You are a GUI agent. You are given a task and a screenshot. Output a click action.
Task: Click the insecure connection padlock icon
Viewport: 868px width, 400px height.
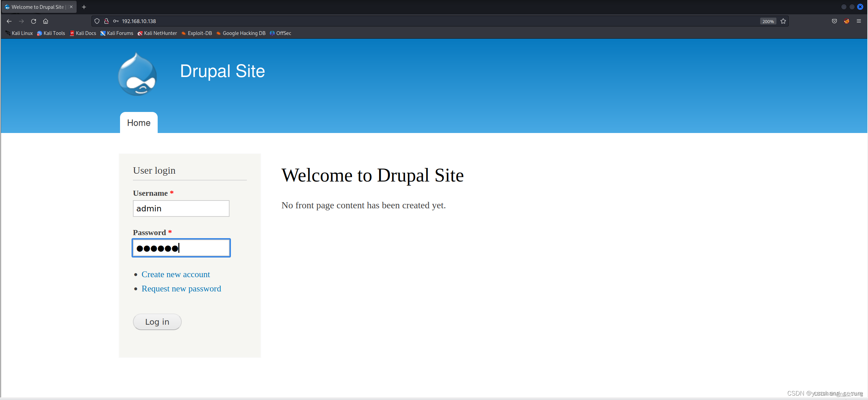[x=106, y=21]
